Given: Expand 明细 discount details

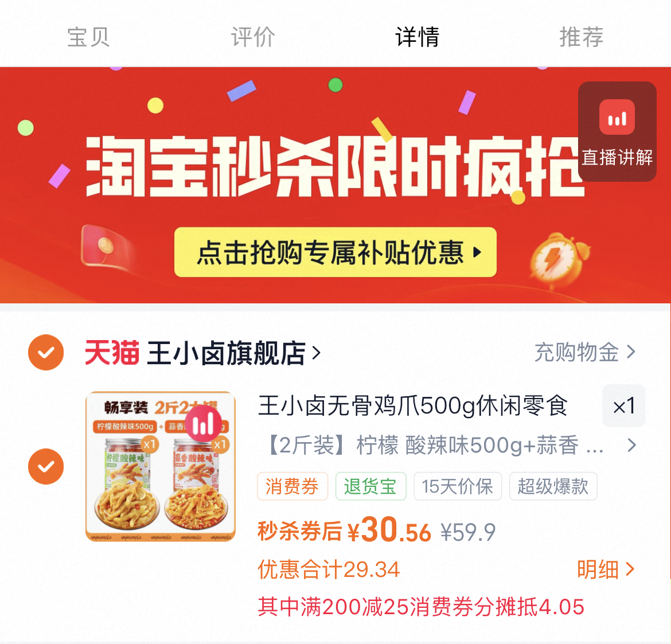Looking at the screenshot, I should [x=605, y=569].
